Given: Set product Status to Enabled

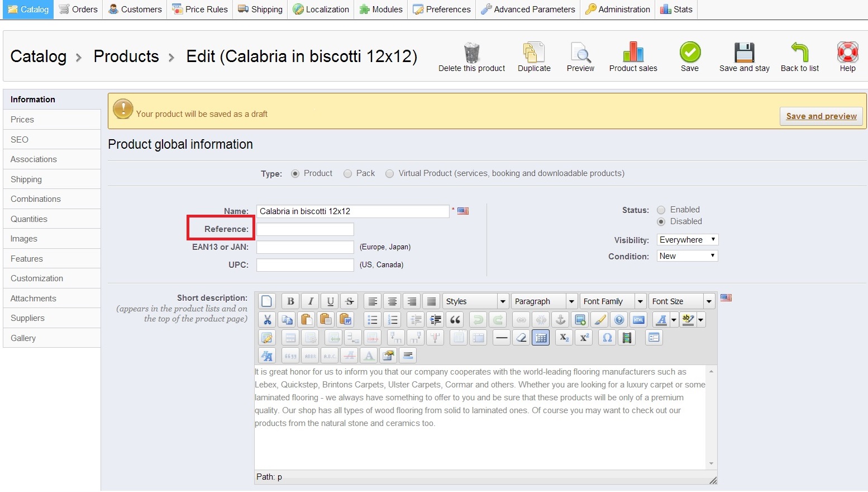Looking at the screenshot, I should pyautogui.click(x=661, y=210).
